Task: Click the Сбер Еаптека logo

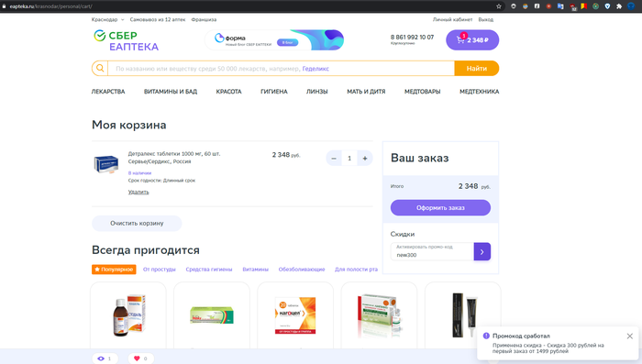Action: 127,40
